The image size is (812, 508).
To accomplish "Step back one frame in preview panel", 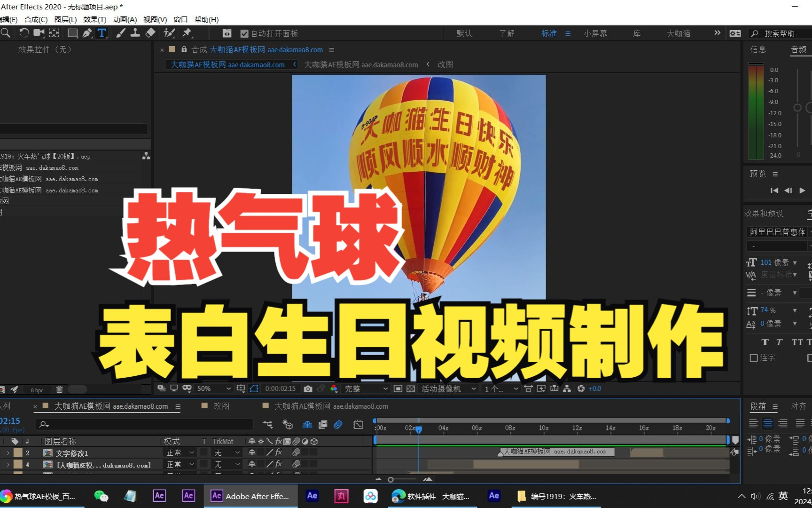I will tap(788, 190).
